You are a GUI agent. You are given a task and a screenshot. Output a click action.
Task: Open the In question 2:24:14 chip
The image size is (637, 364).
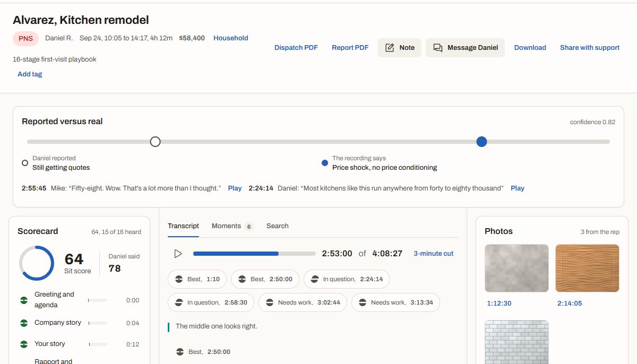(347, 279)
